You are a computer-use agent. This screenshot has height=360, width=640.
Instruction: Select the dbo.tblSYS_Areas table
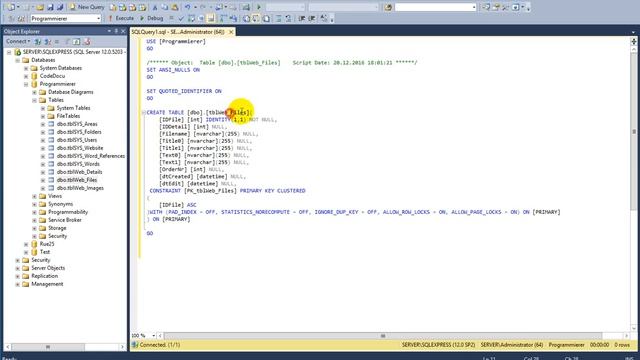(x=77, y=124)
